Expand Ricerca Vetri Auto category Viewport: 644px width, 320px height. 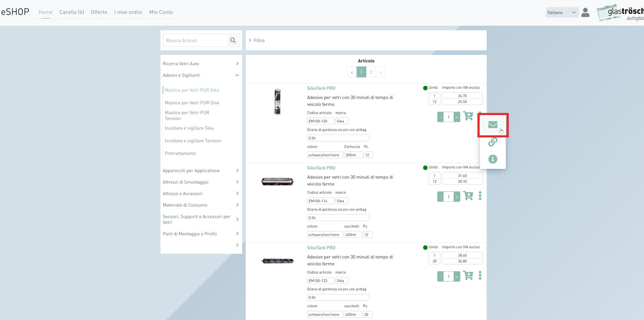(201, 64)
